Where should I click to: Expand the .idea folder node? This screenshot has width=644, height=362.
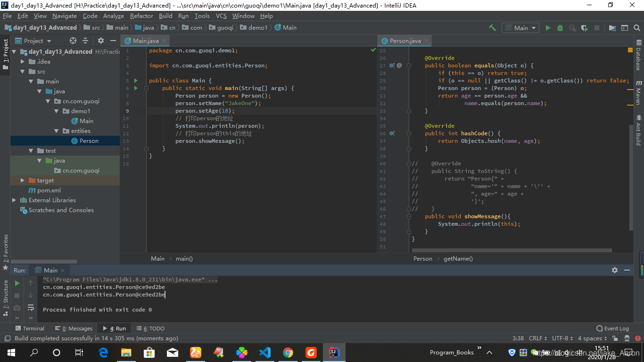click(x=23, y=62)
